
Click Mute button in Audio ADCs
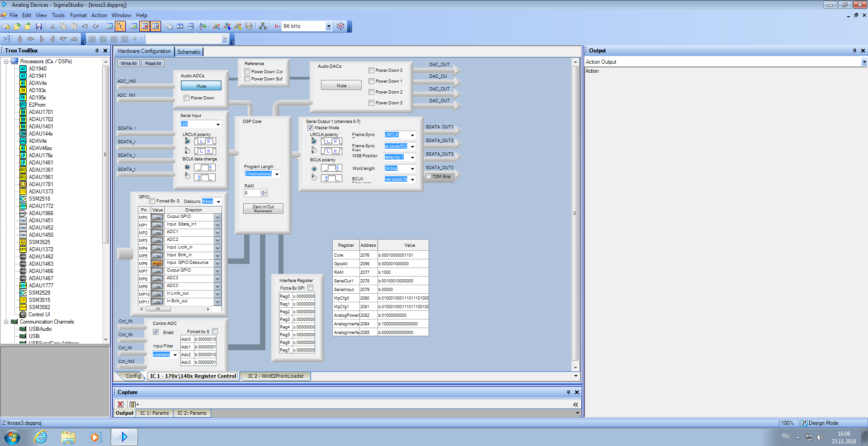pyautogui.click(x=201, y=86)
